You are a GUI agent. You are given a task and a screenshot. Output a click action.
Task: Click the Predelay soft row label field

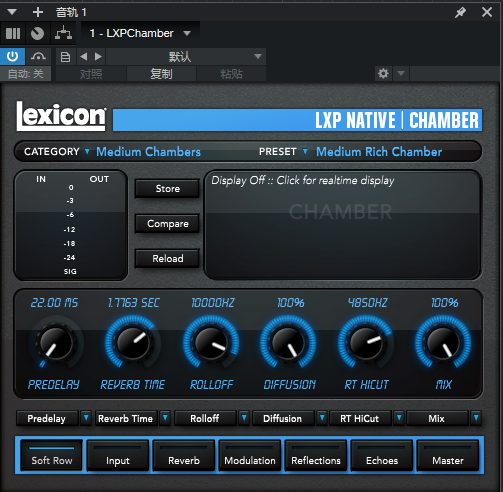click(47, 418)
